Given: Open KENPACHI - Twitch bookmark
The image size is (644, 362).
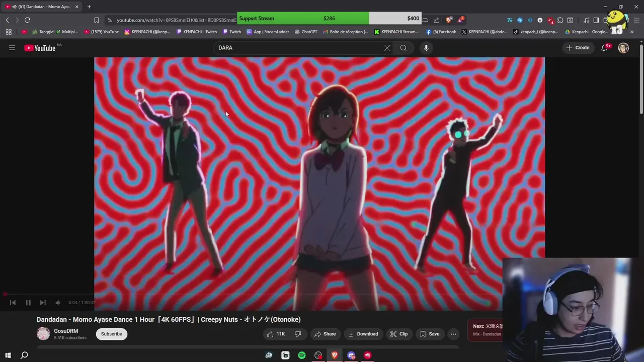Looking at the screenshot, I should (197, 32).
